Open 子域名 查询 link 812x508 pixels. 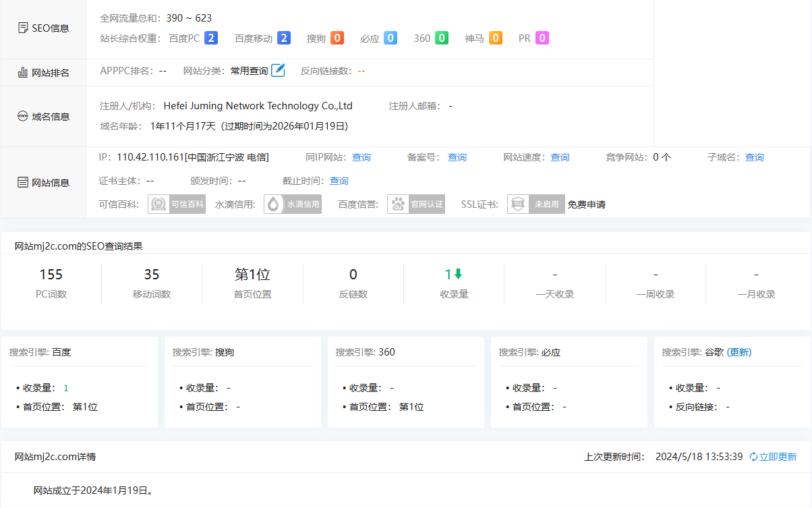point(755,157)
